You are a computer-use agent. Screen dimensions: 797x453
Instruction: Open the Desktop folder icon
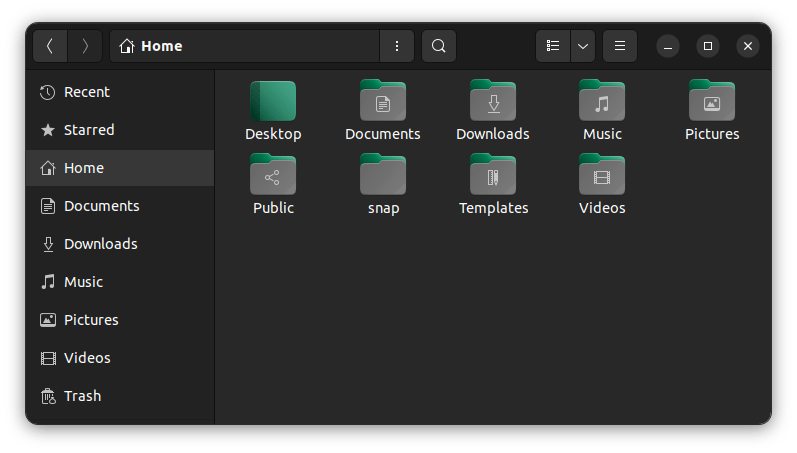(273, 102)
